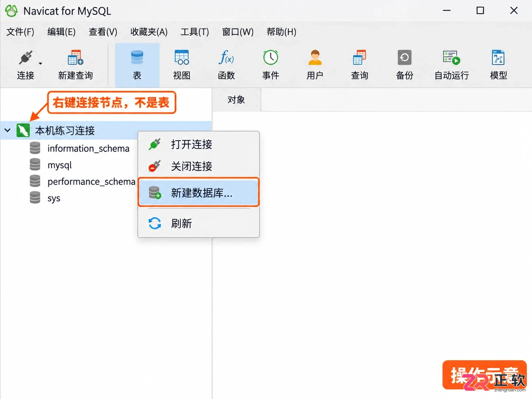This screenshot has width=532, height=399.
Task: Open the 工具(T) menu
Action: pyautogui.click(x=195, y=32)
